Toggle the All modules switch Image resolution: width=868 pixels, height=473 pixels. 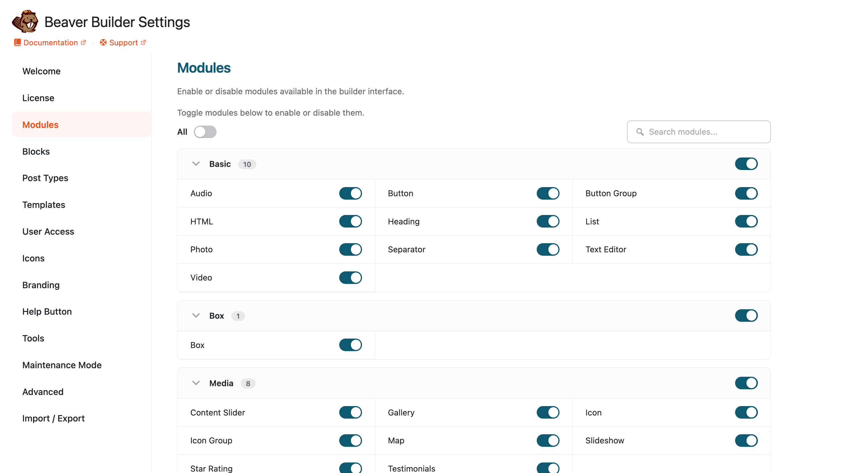pos(205,132)
